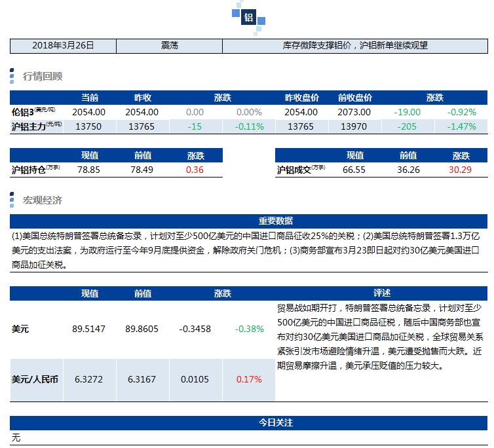Click the 震荡 outlook cell

point(170,46)
